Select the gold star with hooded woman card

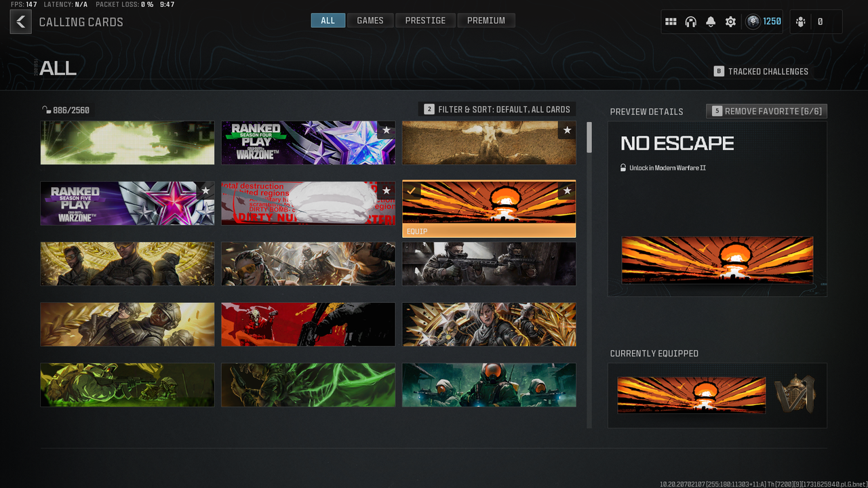489,324
